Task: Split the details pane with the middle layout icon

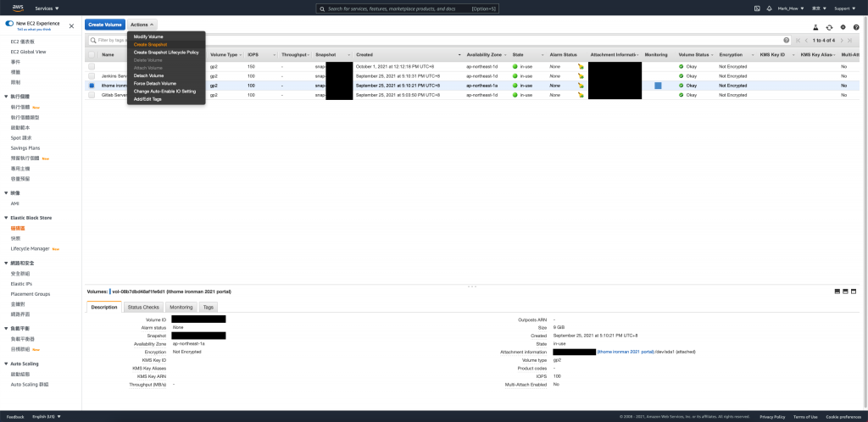Action: click(845, 292)
